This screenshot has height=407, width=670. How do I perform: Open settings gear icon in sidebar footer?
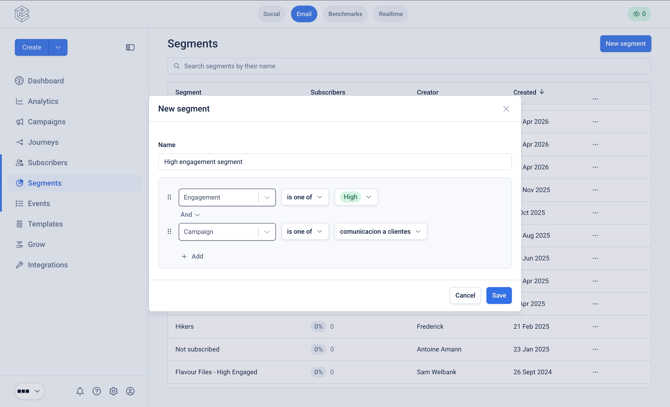(x=113, y=391)
